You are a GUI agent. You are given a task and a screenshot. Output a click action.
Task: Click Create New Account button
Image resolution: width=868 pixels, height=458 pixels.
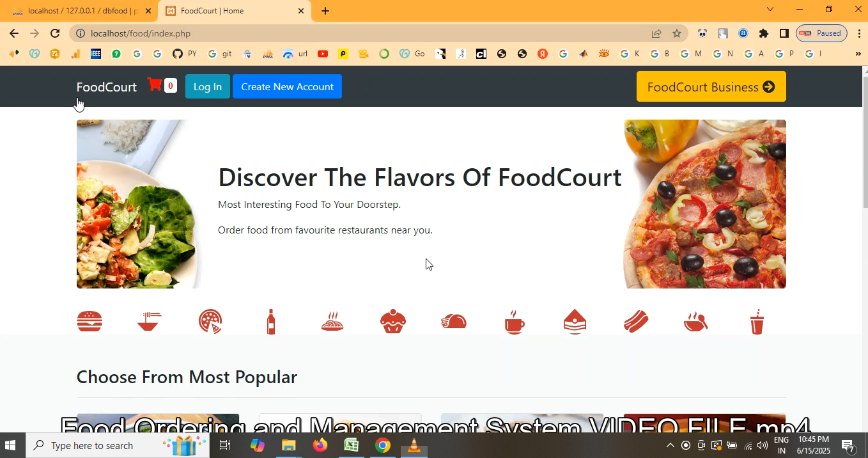287,86
